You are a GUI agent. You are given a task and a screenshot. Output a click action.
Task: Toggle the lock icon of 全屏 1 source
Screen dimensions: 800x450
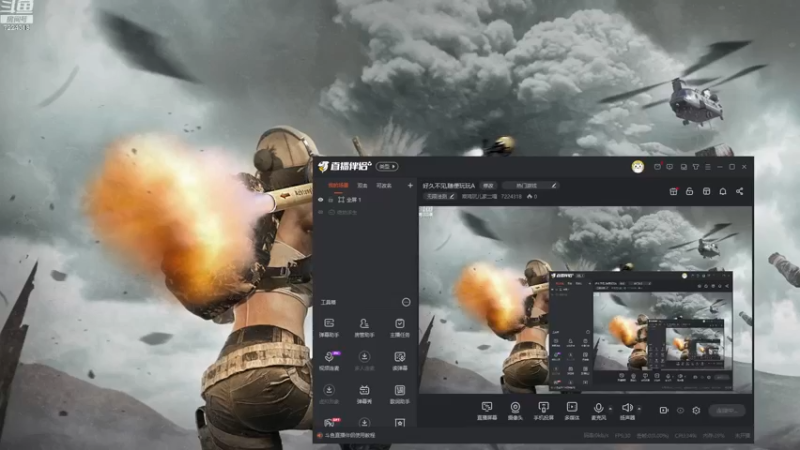[331, 200]
